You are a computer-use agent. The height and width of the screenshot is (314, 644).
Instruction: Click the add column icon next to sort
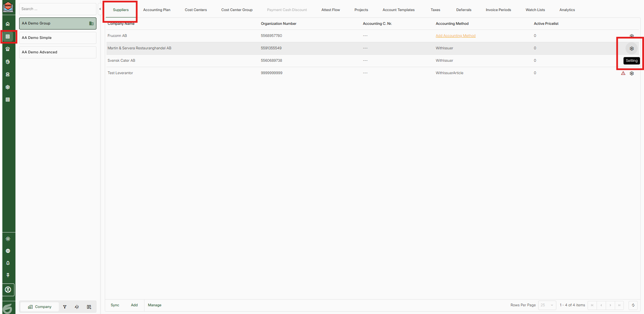coord(89,307)
